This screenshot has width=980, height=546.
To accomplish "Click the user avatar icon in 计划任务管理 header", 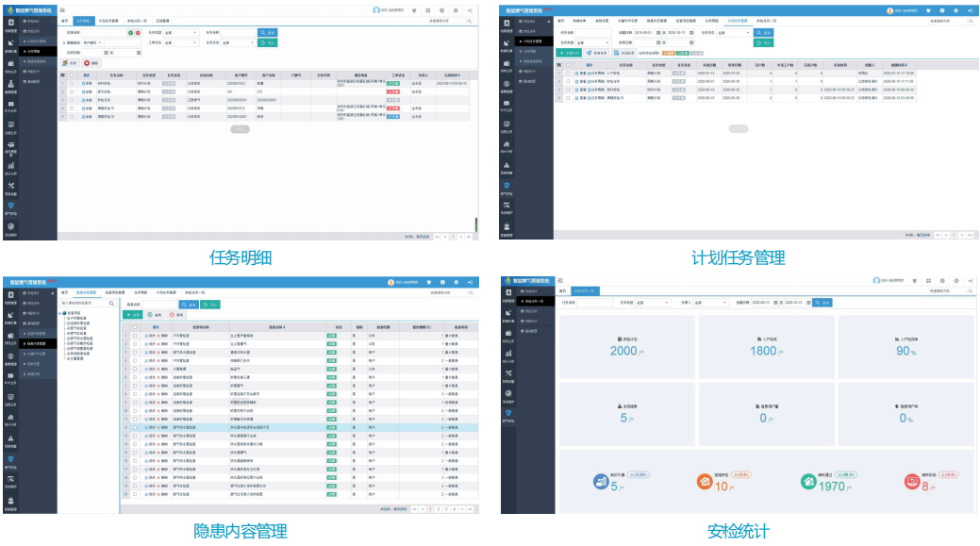I will coord(888,10).
